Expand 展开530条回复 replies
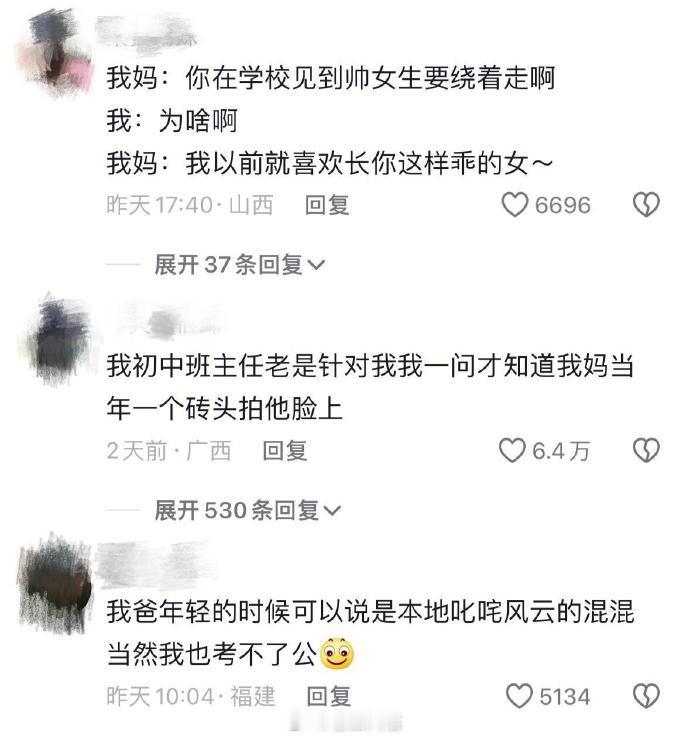690x739 pixels. pos(247,510)
